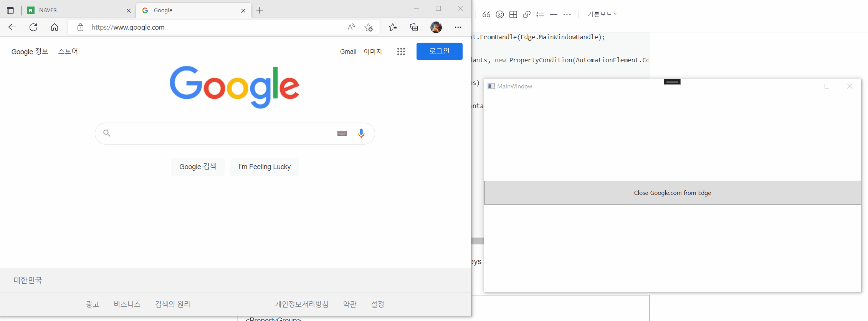The height and width of the screenshot is (321, 868).
Task: Reload the page with the refresh icon
Action: click(33, 27)
